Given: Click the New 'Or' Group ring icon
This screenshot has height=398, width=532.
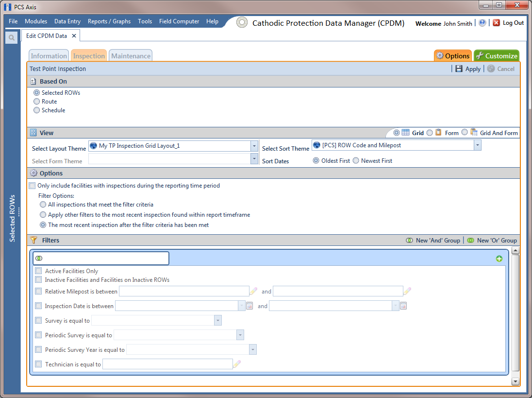Looking at the screenshot, I should click(470, 241).
